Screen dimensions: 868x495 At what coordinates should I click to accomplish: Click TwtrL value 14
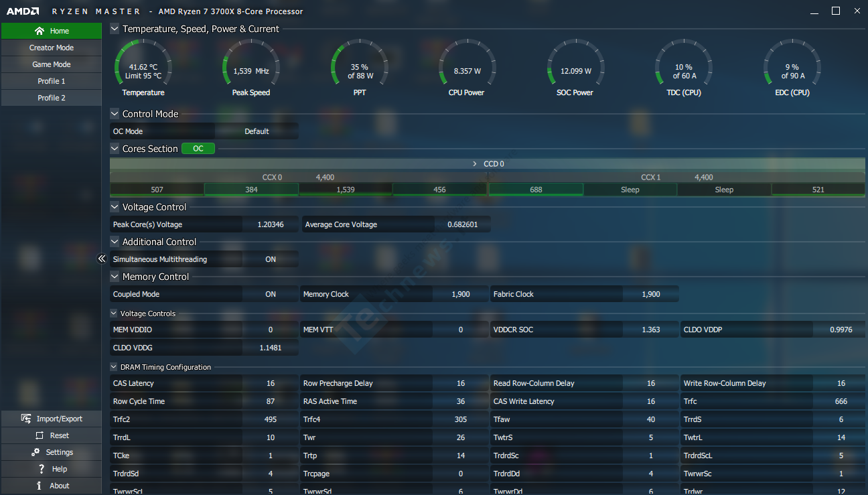coord(841,437)
